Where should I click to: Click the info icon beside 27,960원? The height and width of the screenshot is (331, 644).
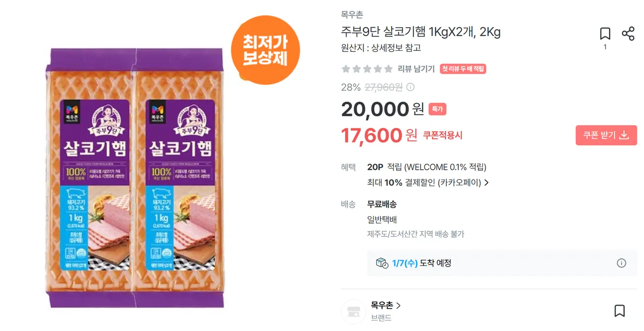(x=411, y=87)
